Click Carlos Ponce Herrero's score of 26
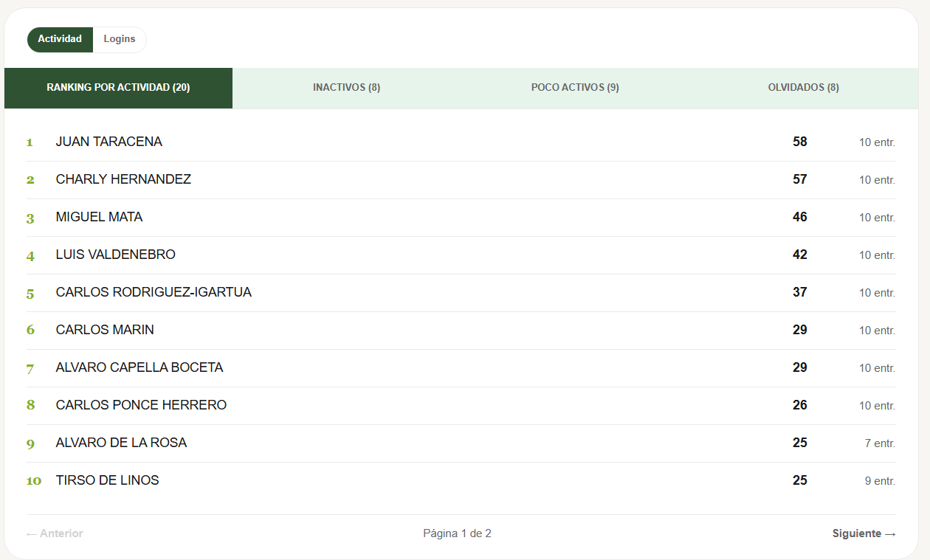This screenshot has width=930, height=560. pos(800,405)
